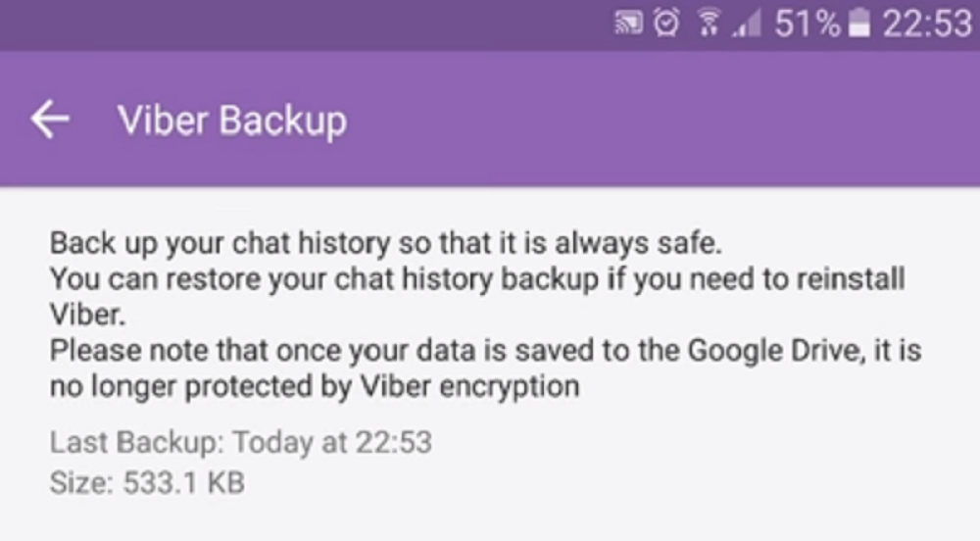
Task: Click the 'Please note' warning line
Action: (x=485, y=350)
